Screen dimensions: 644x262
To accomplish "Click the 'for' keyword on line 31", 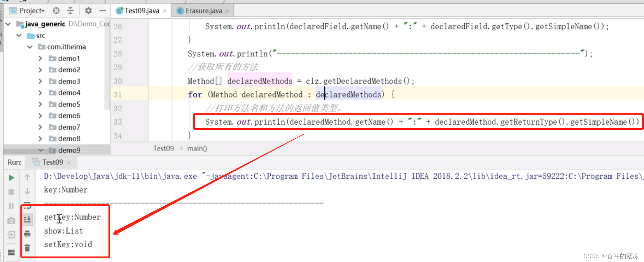I will 195,95.
